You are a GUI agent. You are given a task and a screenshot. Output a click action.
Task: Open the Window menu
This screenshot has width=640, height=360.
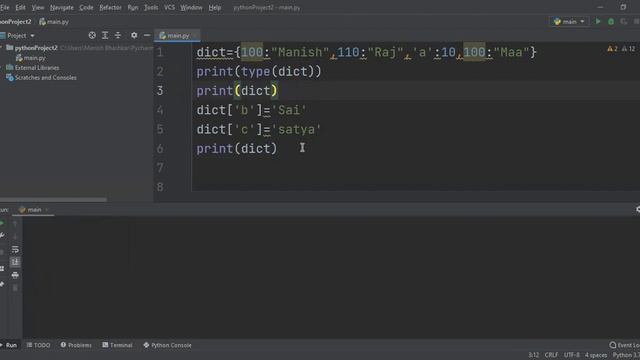pyautogui.click(x=191, y=7)
